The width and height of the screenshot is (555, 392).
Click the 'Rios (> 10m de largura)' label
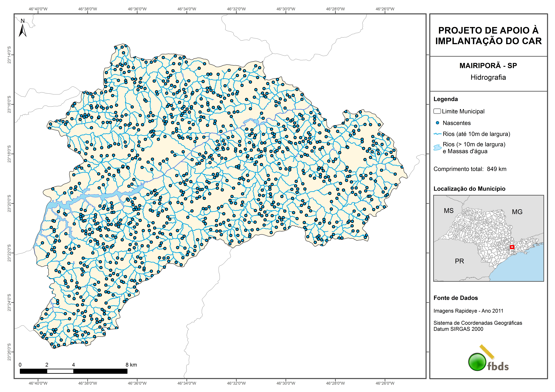coord(474,144)
